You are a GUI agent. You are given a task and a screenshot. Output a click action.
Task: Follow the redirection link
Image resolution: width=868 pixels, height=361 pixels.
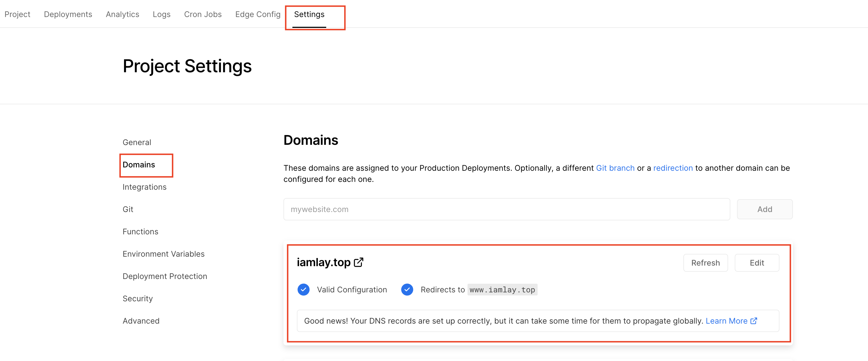click(673, 168)
